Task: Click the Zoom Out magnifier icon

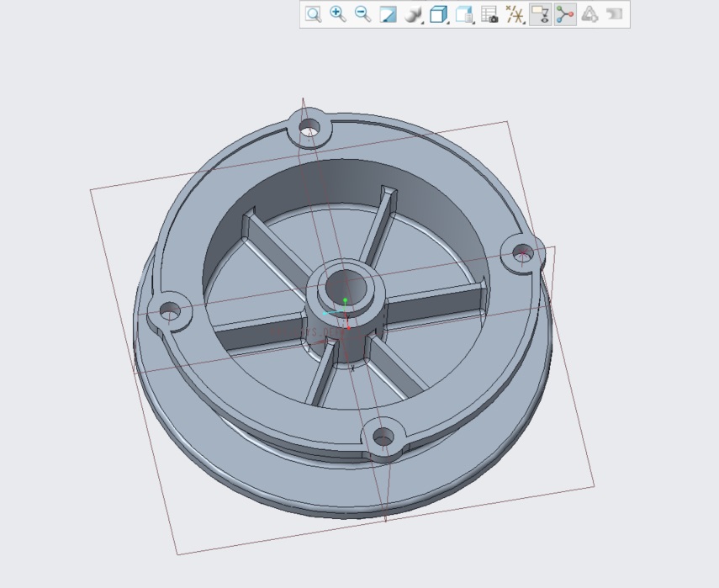Action: [x=362, y=14]
